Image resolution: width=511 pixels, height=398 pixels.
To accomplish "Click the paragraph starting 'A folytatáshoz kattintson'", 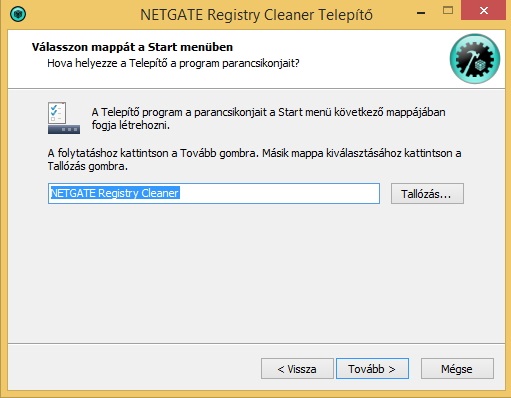I will 254,160.
